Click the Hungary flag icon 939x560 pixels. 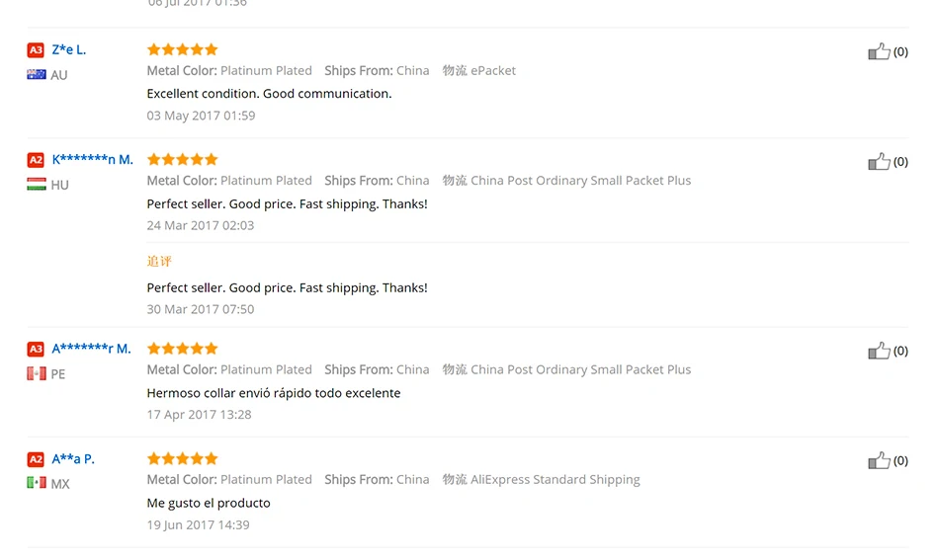37,185
